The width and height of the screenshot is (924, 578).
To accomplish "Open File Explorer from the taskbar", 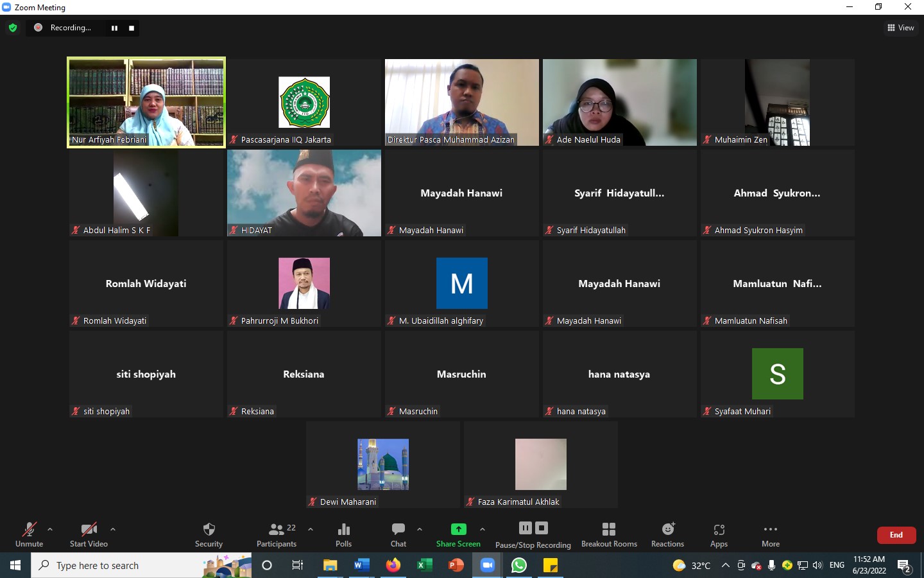I will (330, 565).
